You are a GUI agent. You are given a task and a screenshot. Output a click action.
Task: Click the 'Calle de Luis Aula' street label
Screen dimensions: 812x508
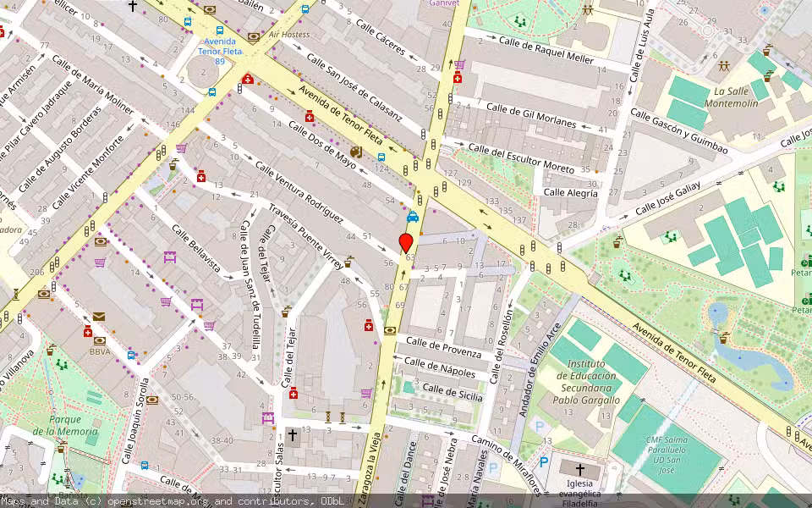click(x=640, y=46)
